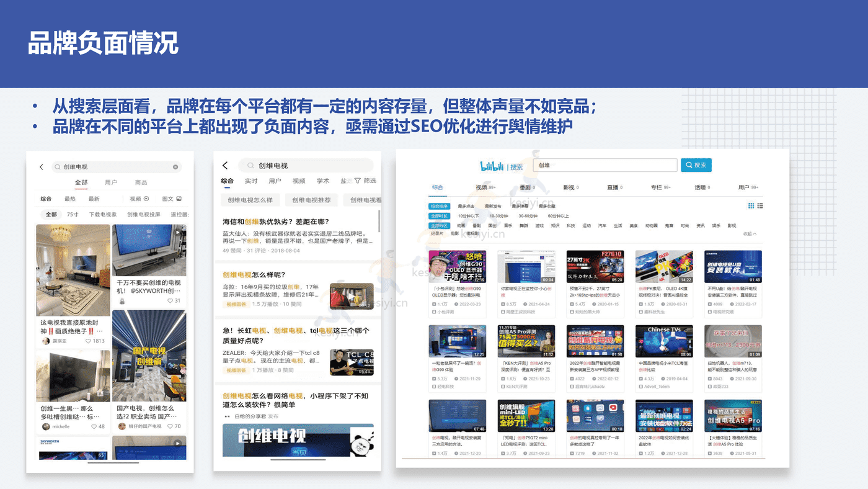This screenshot has width=868, height=489.
Task: Focus Bilibili search field containing 创维
Action: [x=605, y=165]
